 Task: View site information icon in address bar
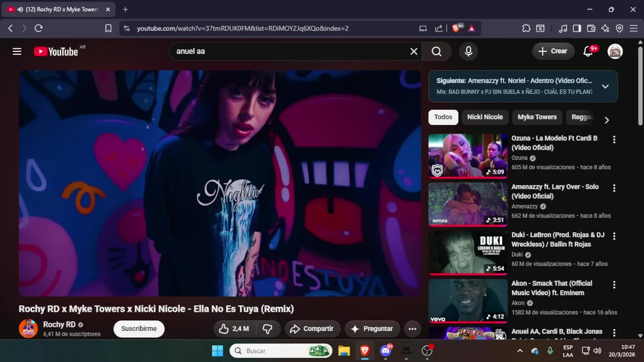(x=126, y=29)
